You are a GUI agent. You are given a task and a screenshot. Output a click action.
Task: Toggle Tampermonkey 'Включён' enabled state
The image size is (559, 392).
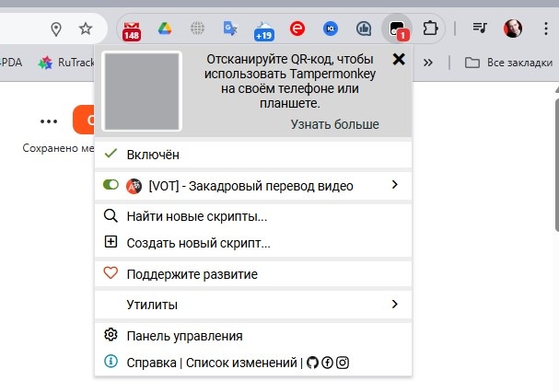coord(253,155)
